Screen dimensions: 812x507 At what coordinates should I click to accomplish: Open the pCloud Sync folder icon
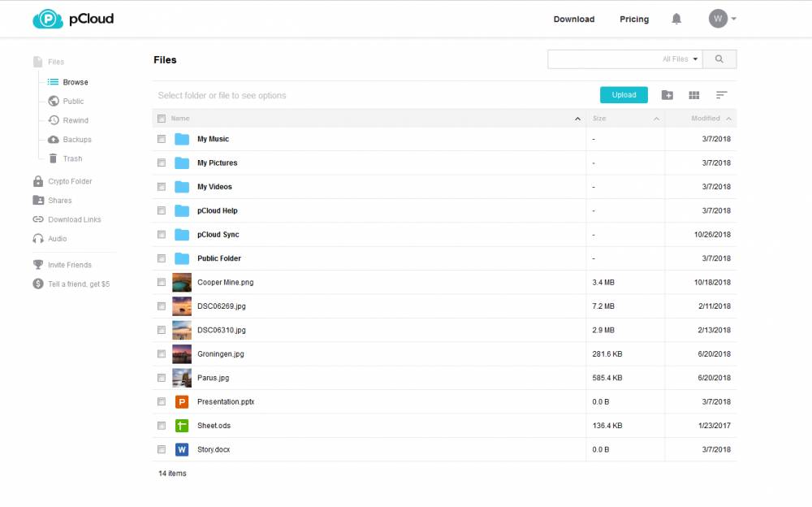(x=182, y=234)
